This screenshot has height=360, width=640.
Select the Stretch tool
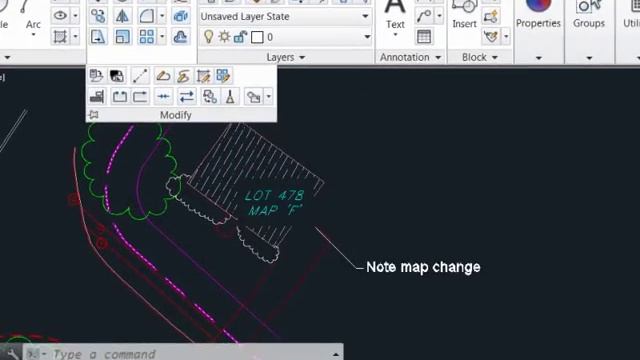(x=98, y=37)
